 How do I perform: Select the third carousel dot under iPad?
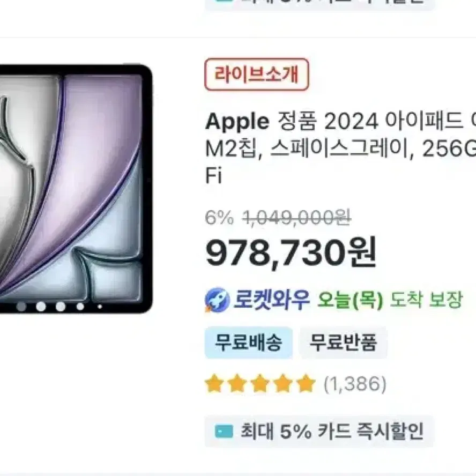(x=61, y=307)
